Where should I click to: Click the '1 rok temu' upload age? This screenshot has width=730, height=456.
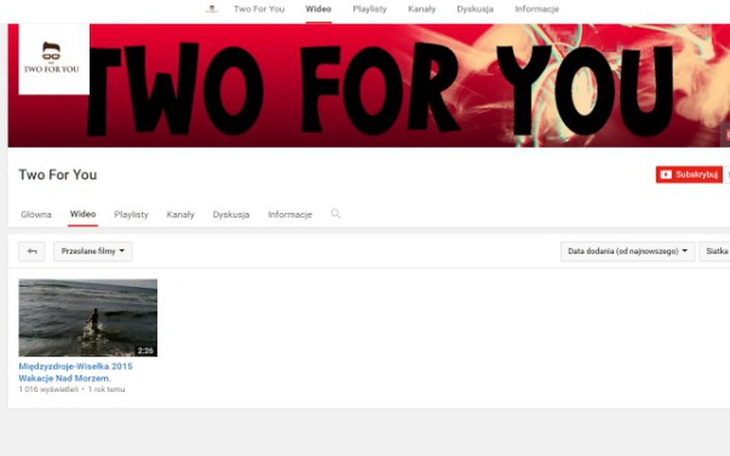107,389
